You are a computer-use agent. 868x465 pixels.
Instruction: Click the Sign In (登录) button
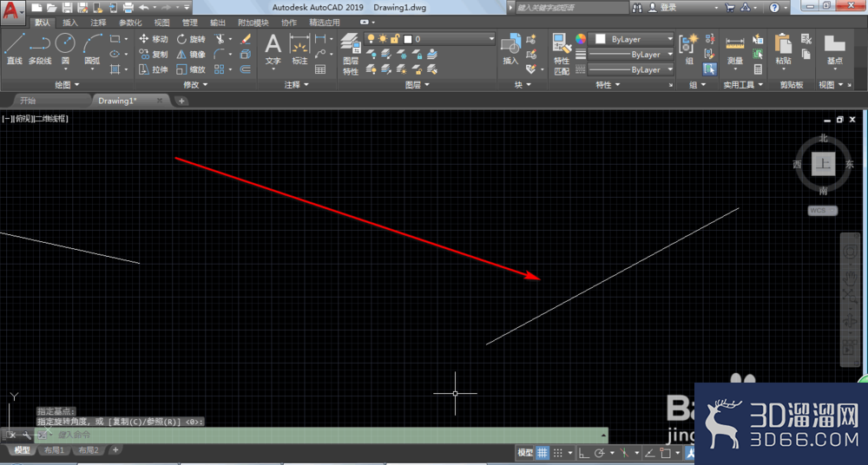[x=662, y=8]
